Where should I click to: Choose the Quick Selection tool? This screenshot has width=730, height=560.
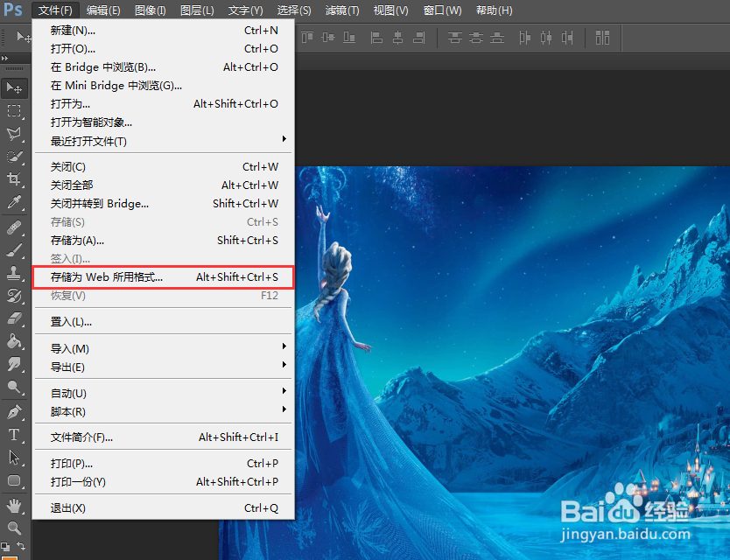14,157
